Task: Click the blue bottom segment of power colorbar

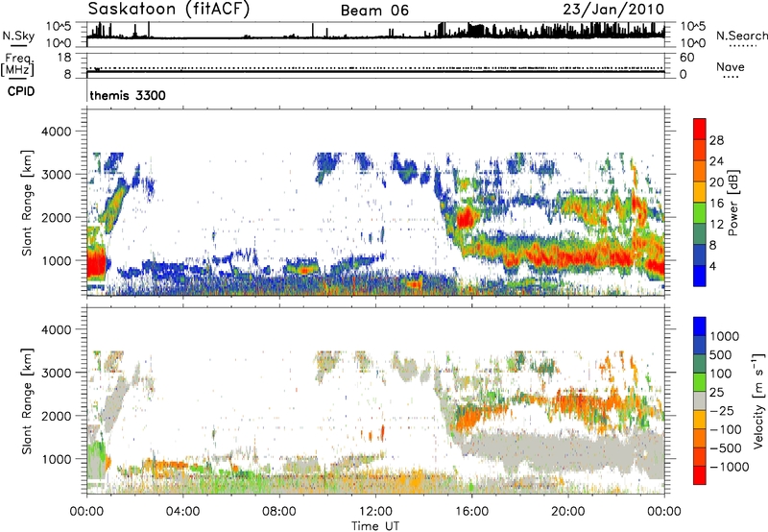Action: [700, 276]
